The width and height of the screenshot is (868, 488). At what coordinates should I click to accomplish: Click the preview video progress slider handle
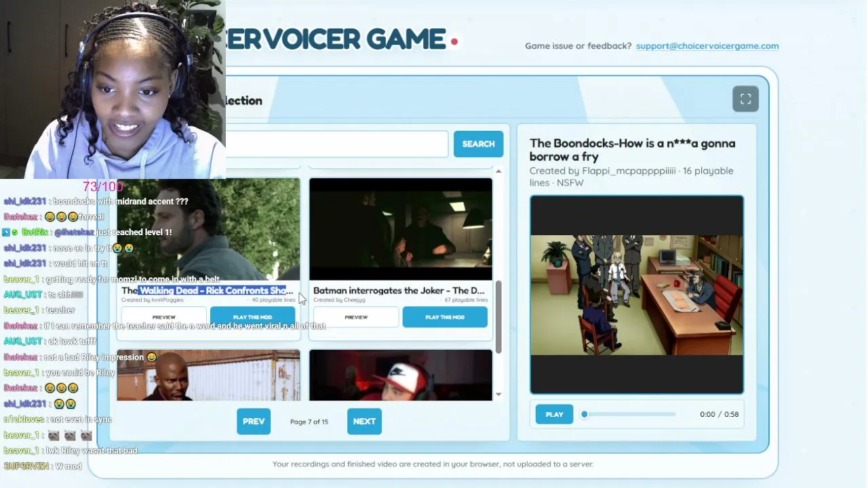point(585,414)
